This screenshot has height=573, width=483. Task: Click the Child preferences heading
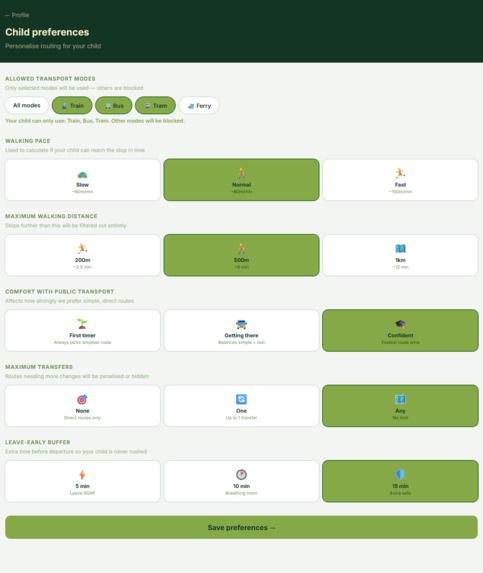click(47, 32)
